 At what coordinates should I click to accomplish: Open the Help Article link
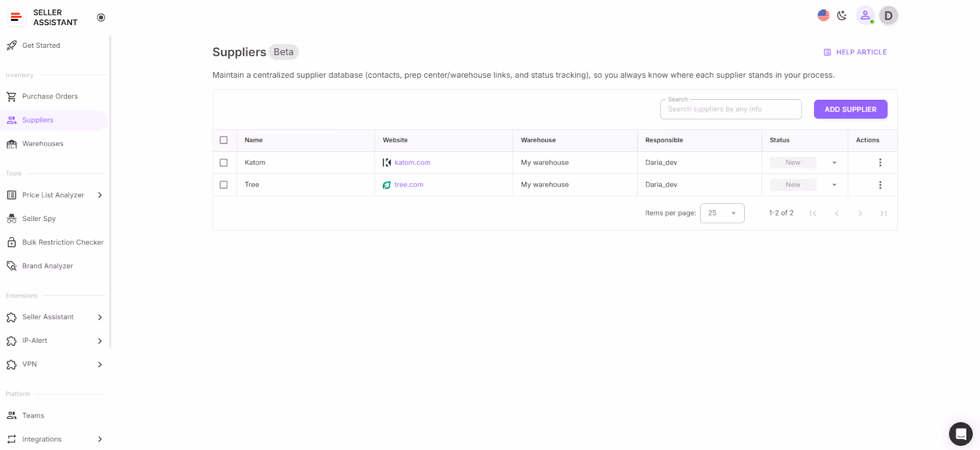[x=855, y=52]
